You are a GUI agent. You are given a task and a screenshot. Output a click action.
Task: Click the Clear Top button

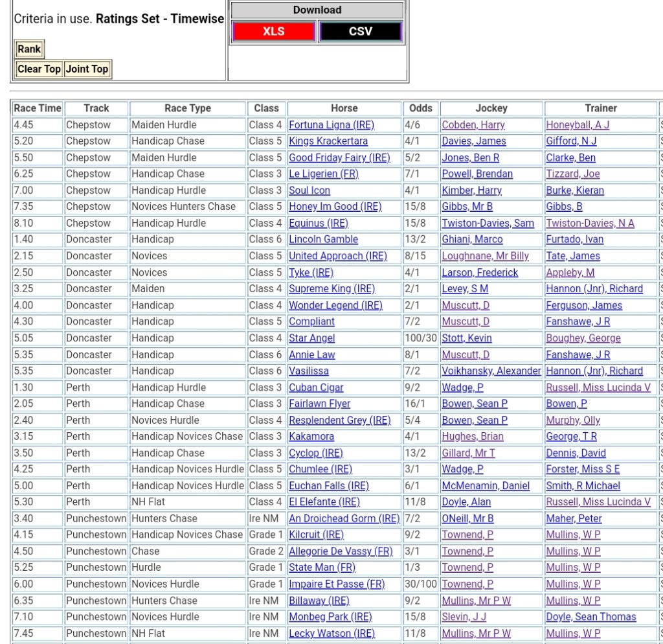[x=39, y=69]
